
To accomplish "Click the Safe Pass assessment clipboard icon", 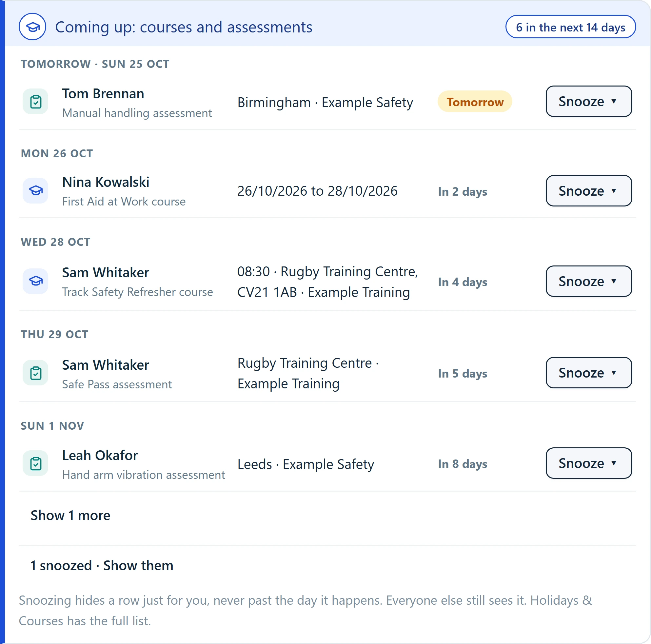I will (x=35, y=373).
